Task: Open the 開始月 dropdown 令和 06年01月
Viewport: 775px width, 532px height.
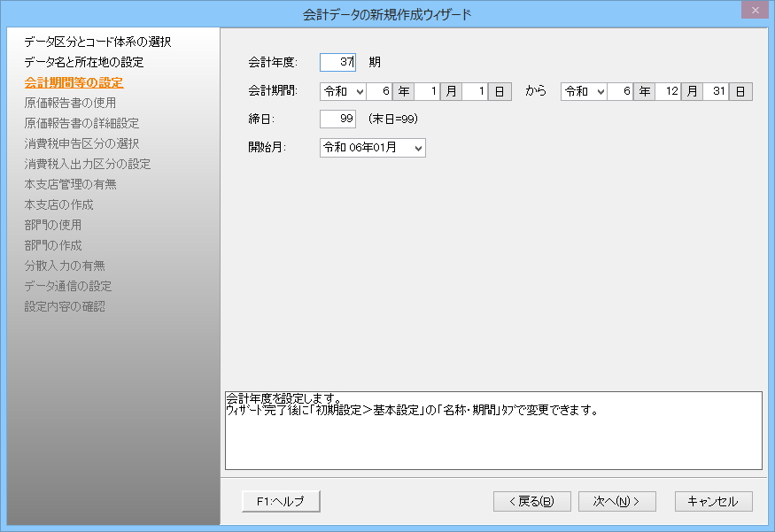Action: pyautogui.click(x=373, y=148)
